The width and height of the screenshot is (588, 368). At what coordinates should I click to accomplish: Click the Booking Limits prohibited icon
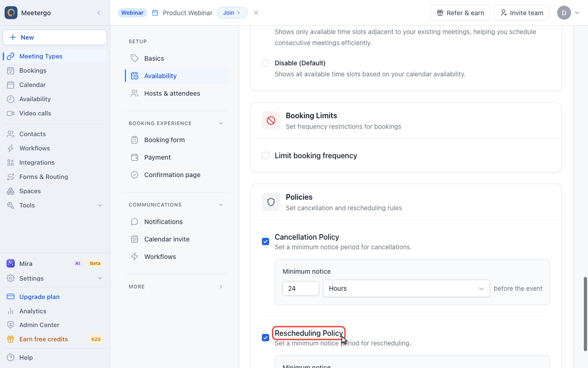[271, 121]
